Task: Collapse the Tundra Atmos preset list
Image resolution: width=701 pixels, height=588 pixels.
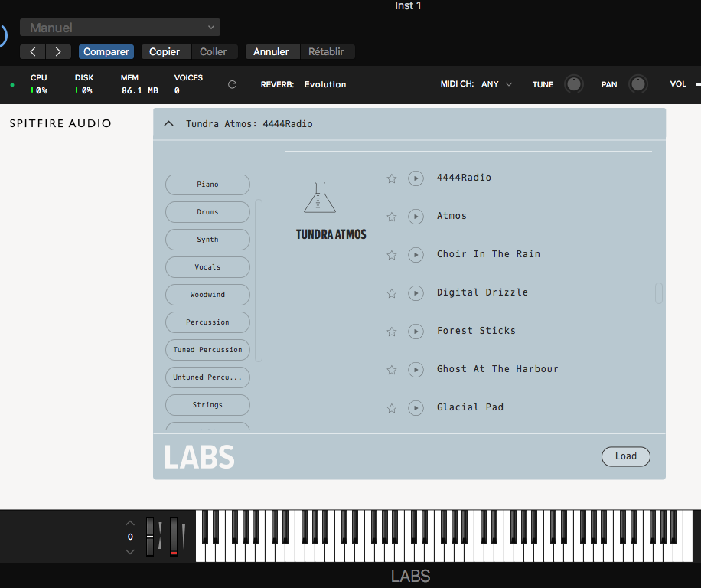Action: 168,123
